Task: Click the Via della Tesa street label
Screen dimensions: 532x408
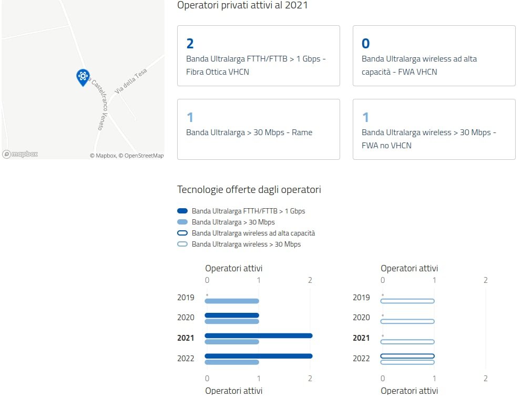Action: [x=131, y=83]
